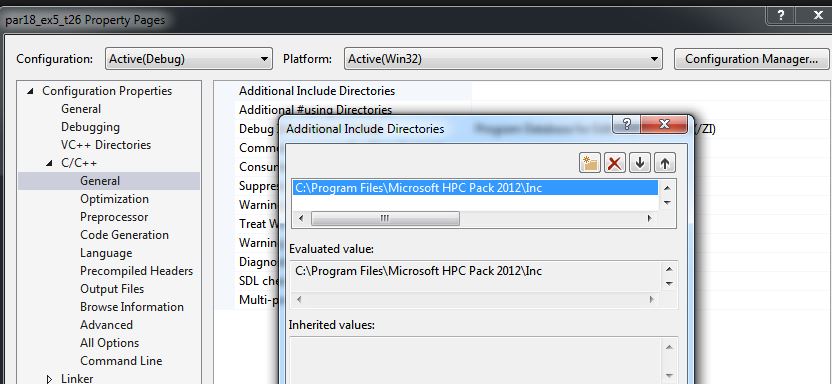Screen dimensions: 832x384
Task: Click up arrow of directory list vertical scrollbar
Action: coord(668,188)
